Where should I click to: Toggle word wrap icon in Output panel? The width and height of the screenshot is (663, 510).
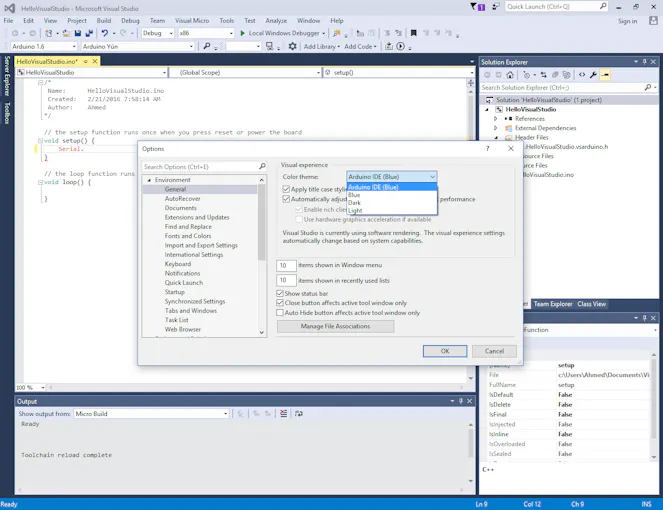point(298,413)
